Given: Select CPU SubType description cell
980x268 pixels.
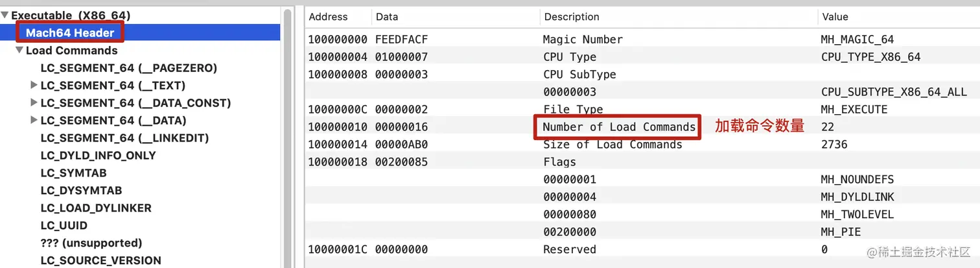Looking at the screenshot, I should 579,74.
